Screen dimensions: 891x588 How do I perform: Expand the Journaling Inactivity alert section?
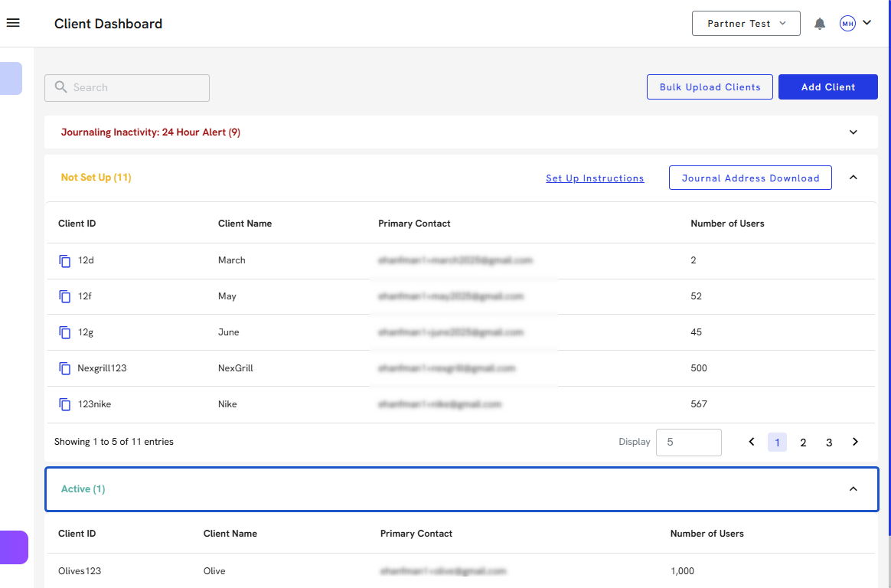853,132
